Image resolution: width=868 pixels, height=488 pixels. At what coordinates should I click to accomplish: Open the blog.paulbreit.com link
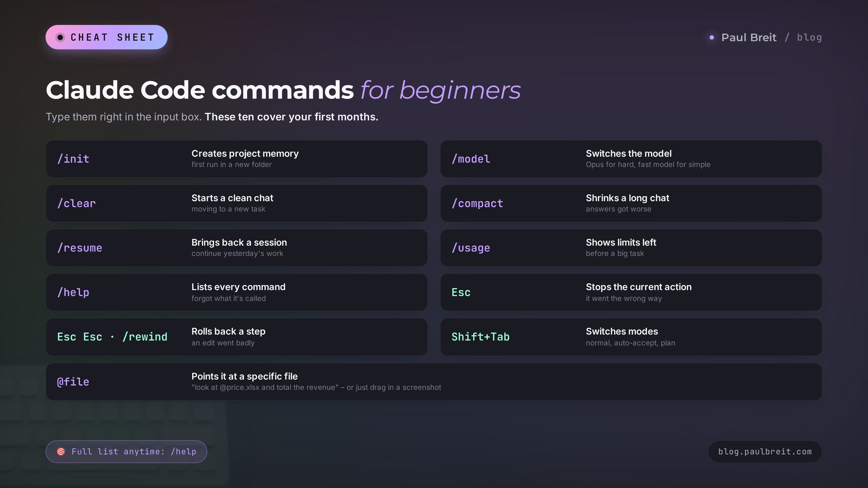tap(765, 452)
